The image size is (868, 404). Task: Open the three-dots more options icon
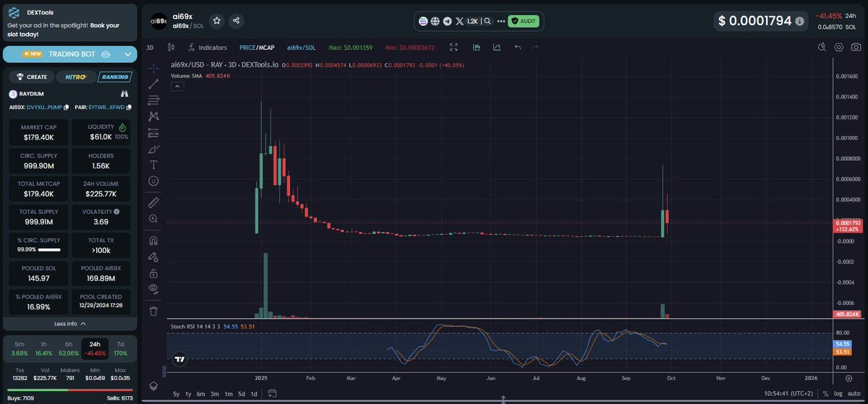pyautogui.click(x=501, y=22)
